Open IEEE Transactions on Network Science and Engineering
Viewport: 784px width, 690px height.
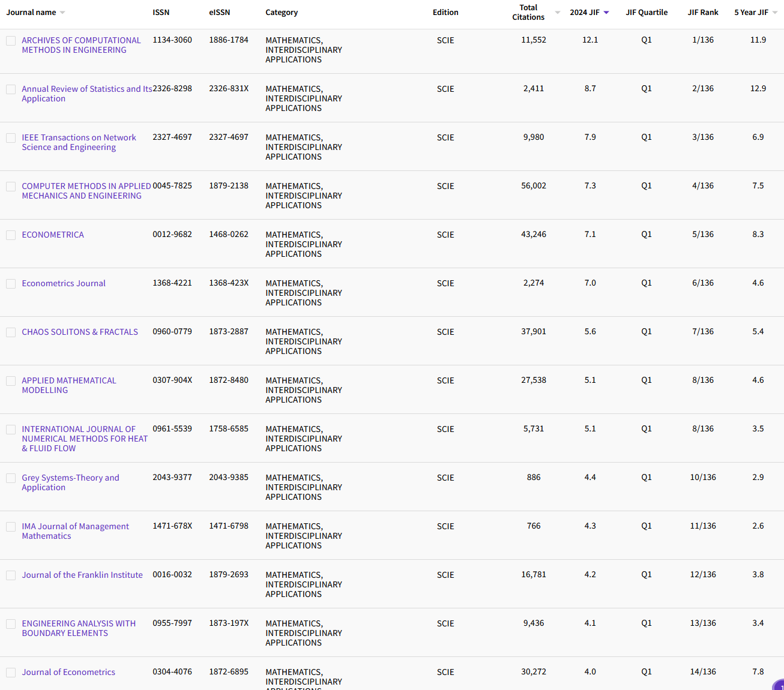pyautogui.click(x=79, y=142)
